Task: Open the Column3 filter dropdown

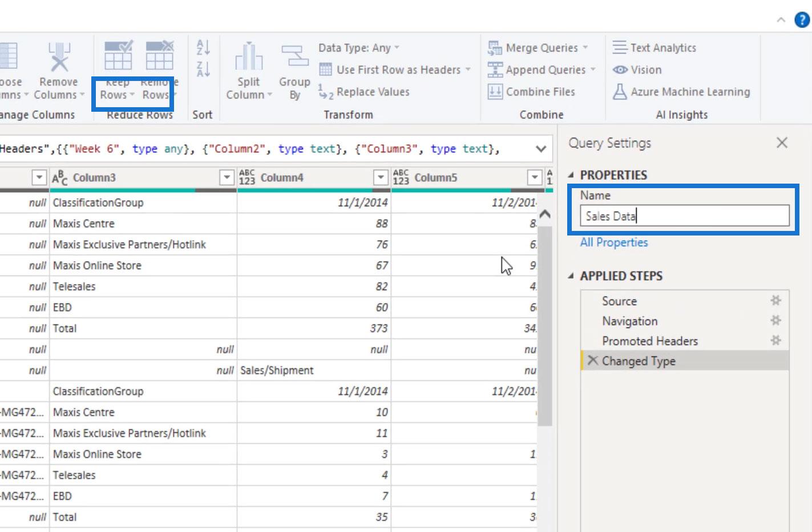Action: pyautogui.click(x=227, y=177)
